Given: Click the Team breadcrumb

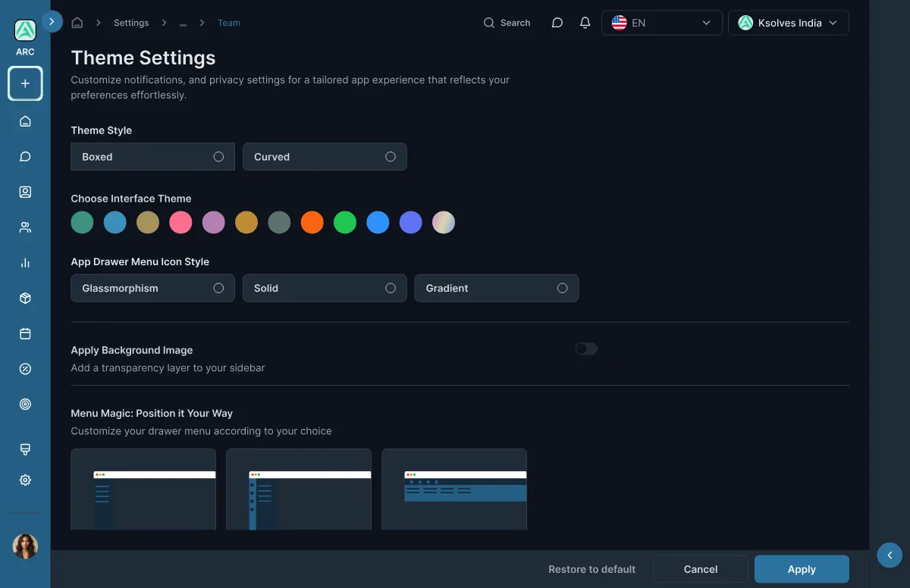Looking at the screenshot, I should point(229,23).
